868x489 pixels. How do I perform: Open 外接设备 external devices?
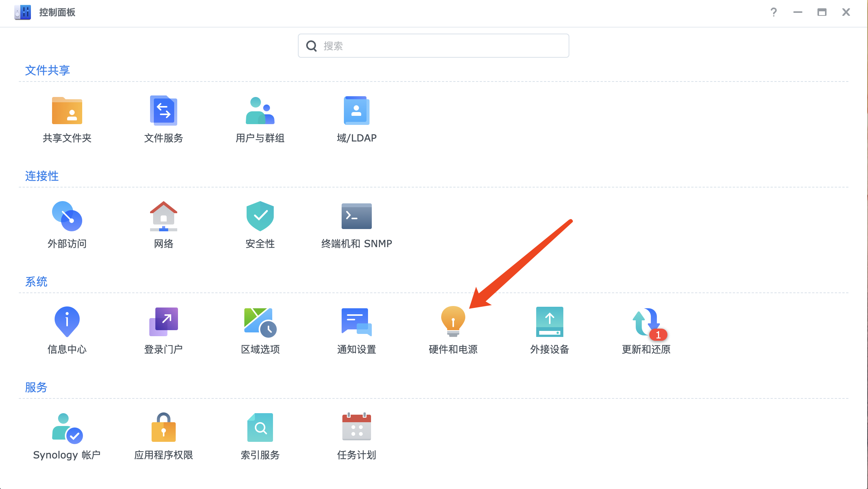point(549,322)
